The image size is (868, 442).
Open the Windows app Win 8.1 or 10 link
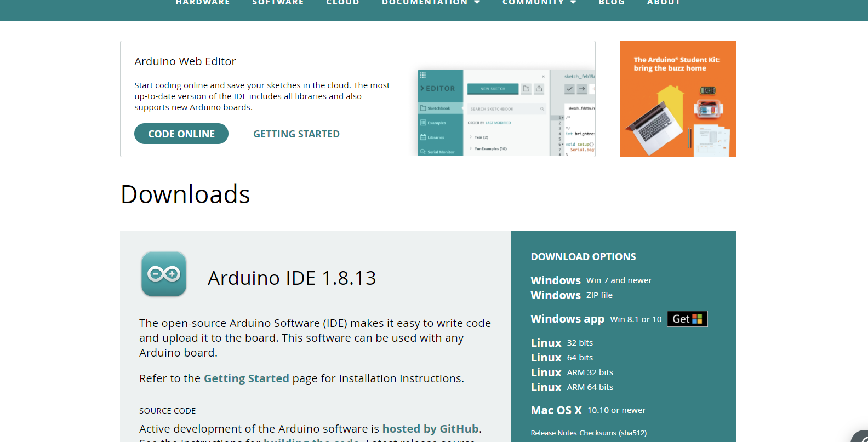coord(596,319)
